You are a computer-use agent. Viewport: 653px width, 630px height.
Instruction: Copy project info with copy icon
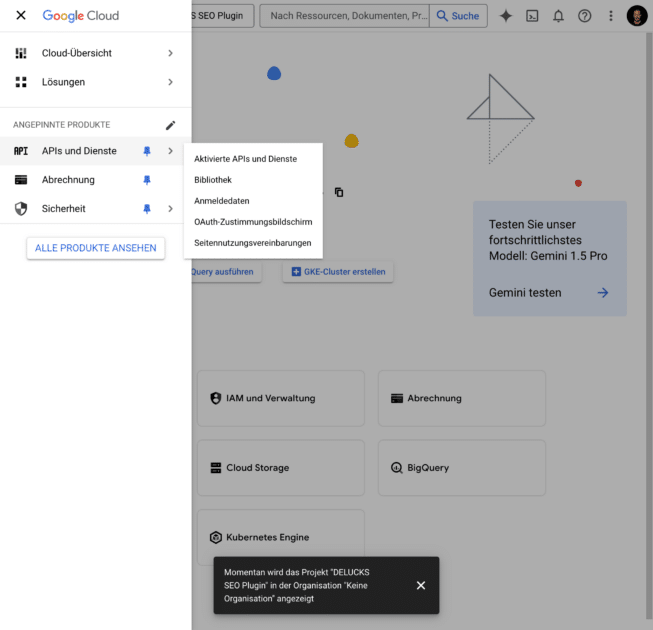(x=339, y=192)
